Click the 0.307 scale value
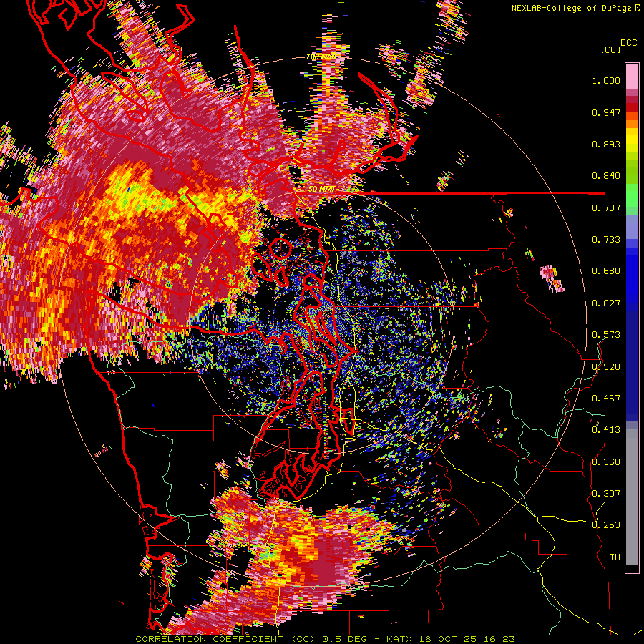 point(606,494)
